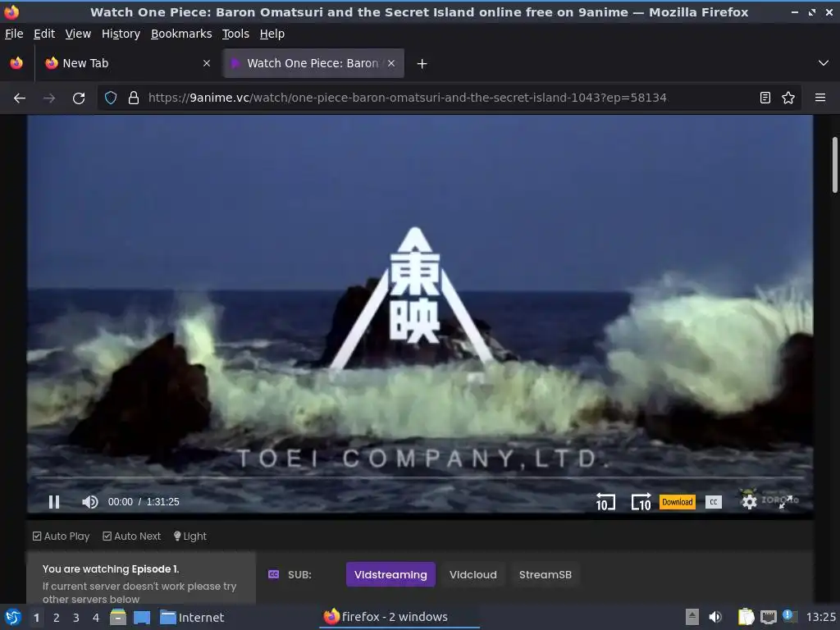The image size is (840, 630).
Task: Switch to the New Tab tab
Action: point(127,63)
